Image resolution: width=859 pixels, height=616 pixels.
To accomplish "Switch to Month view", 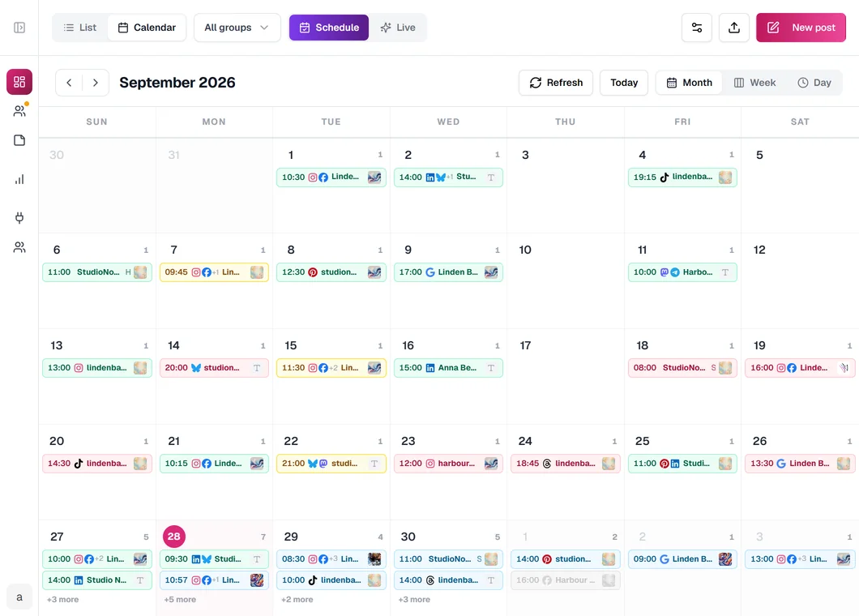I will (x=689, y=83).
